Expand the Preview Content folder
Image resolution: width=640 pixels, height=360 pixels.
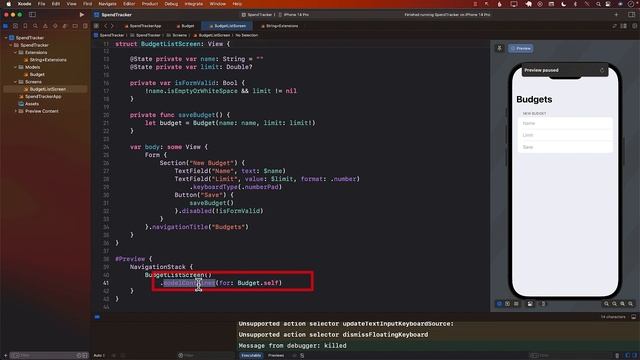click(x=16, y=111)
